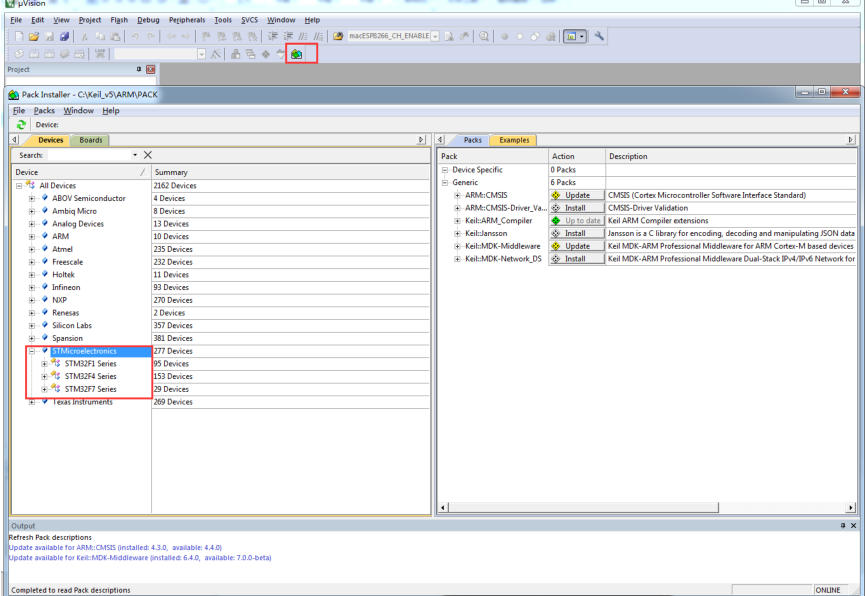This screenshot has width=865, height=596.
Task: Click Install button for Keil::MDK-Network_DS
Action: 576,259
